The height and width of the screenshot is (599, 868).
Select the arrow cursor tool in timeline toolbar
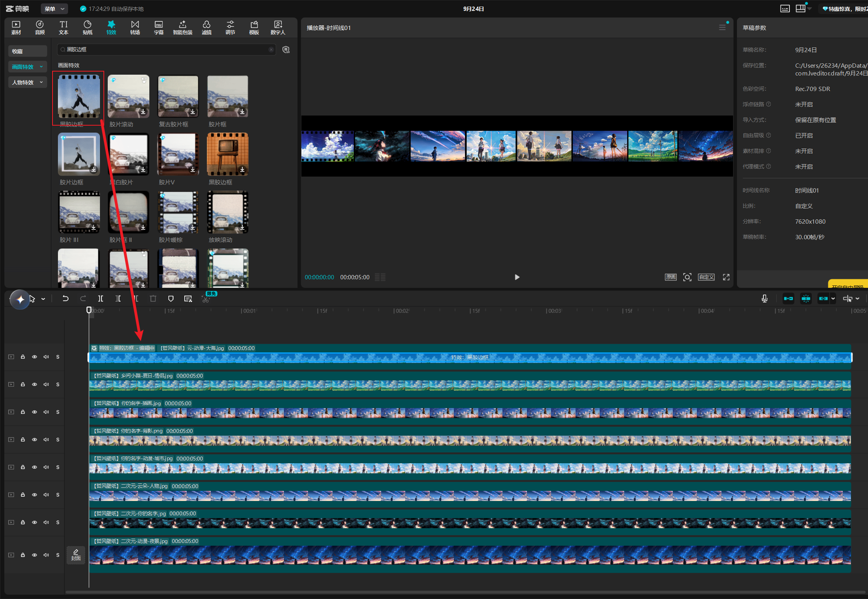click(32, 299)
